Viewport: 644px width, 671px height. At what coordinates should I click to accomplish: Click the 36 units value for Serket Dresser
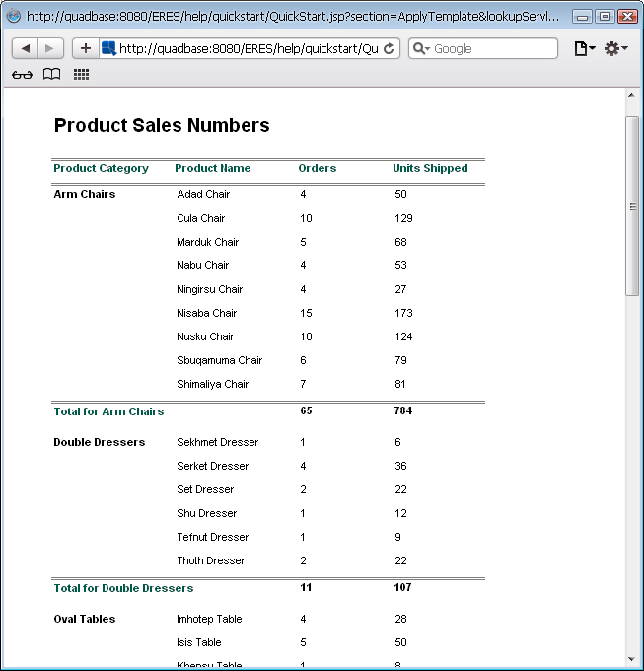click(x=400, y=466)
